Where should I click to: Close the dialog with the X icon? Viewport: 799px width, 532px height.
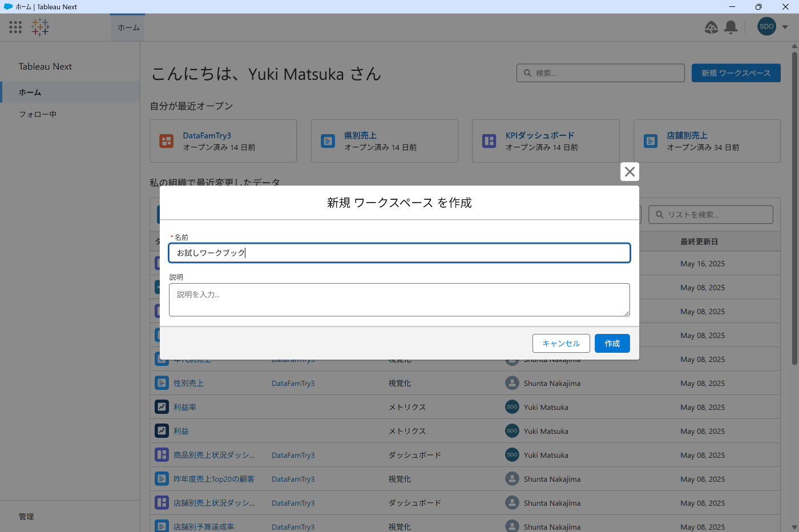pyautogui.click(x=629, y=172)
